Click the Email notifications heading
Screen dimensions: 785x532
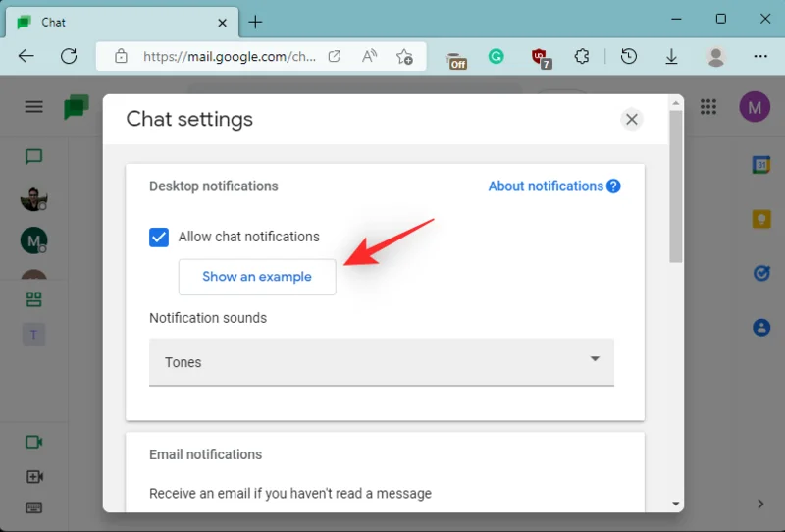206,454
